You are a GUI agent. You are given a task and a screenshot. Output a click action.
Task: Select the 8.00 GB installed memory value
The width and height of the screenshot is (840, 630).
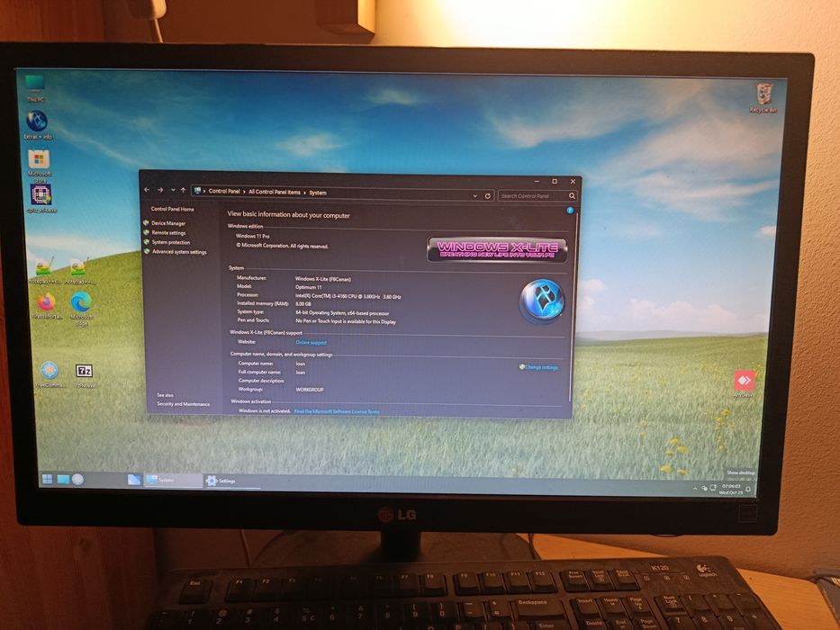click(303, 304)
